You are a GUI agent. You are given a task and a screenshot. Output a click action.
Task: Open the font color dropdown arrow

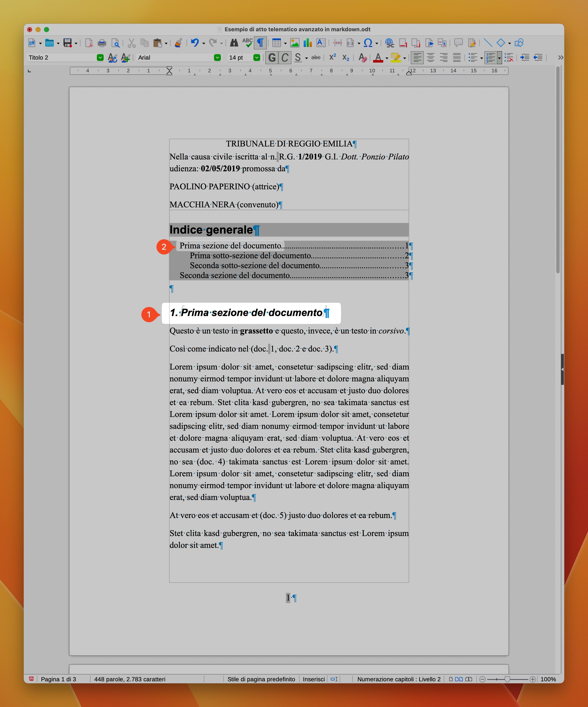[387, 58]
